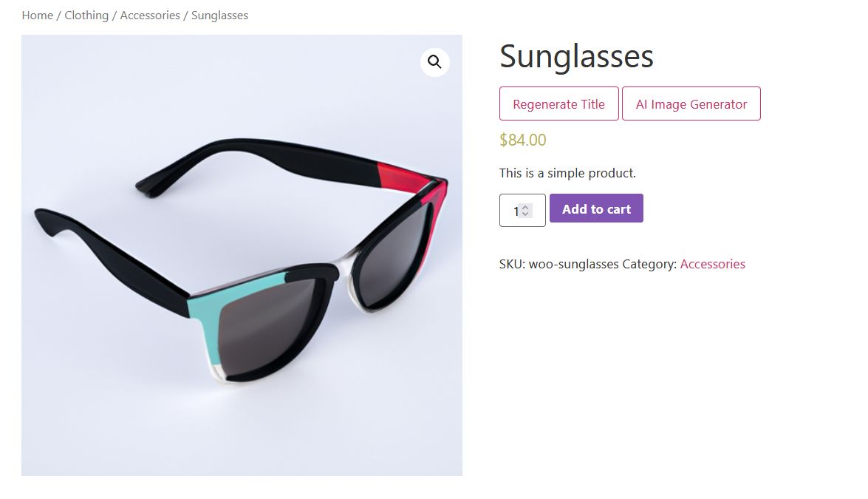Click the magnifying glass zoom icon
The image size is (868, 499).
click(434, 62)
